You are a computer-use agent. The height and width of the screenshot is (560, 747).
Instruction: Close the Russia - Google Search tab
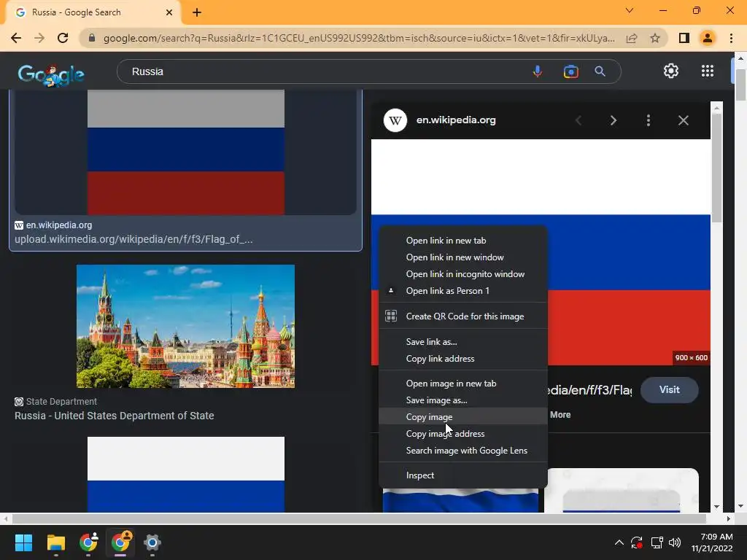169,12
